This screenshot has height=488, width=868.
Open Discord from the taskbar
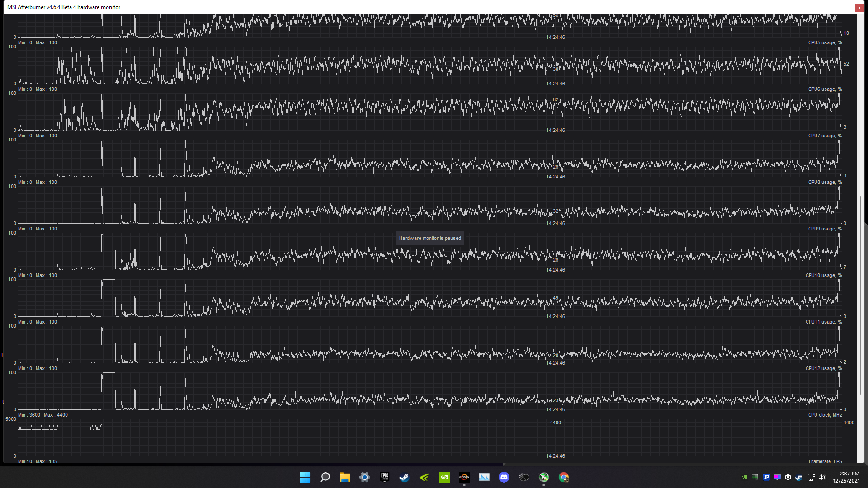point(504,477)
